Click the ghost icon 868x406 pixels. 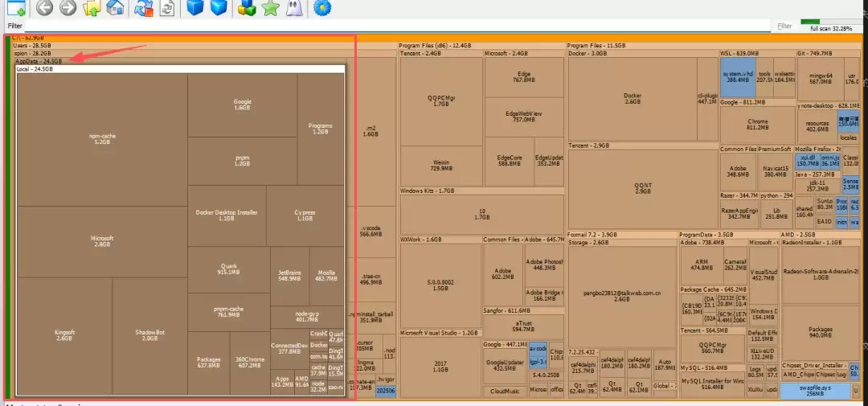coord(294,7)
